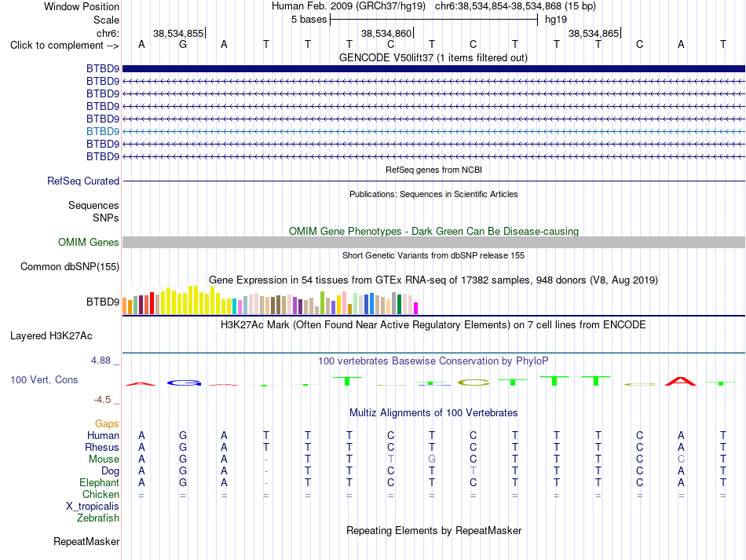Click the 38,534,855 position label
Viewport: 746px width, 560px height.
178,33
